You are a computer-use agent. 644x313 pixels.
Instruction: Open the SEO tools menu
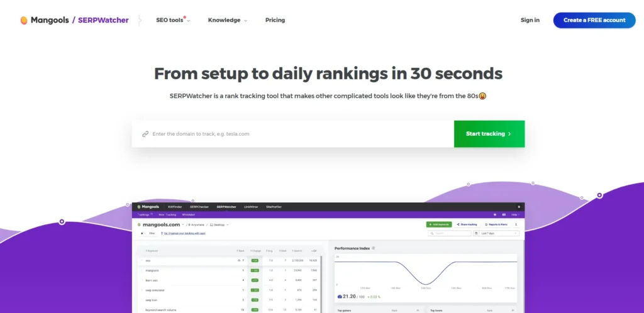(x=170, y=20)
